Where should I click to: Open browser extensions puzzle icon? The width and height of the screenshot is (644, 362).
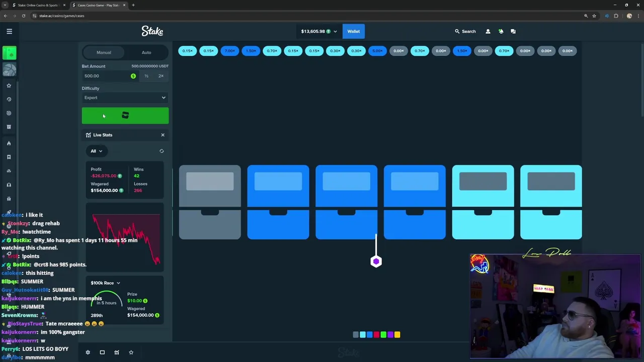point(616,16)
